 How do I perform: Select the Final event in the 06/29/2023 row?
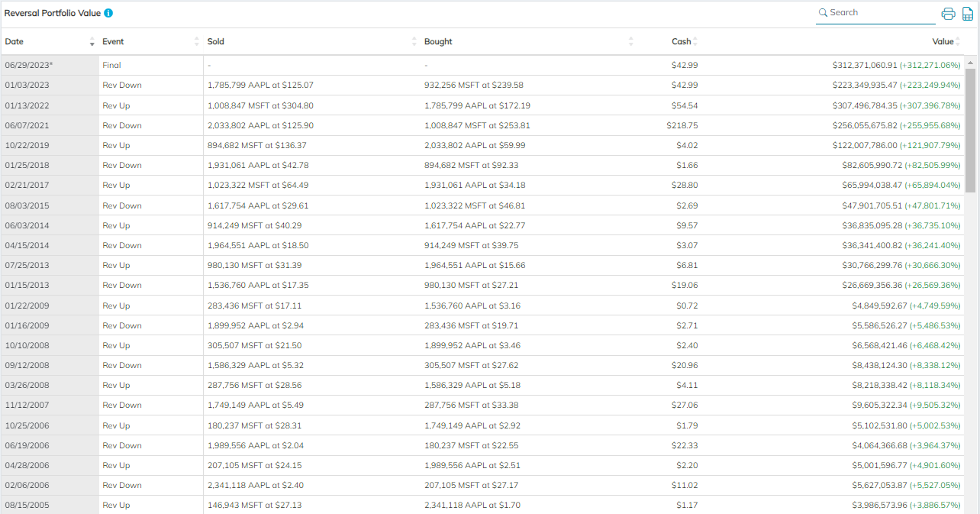(111, 66)
